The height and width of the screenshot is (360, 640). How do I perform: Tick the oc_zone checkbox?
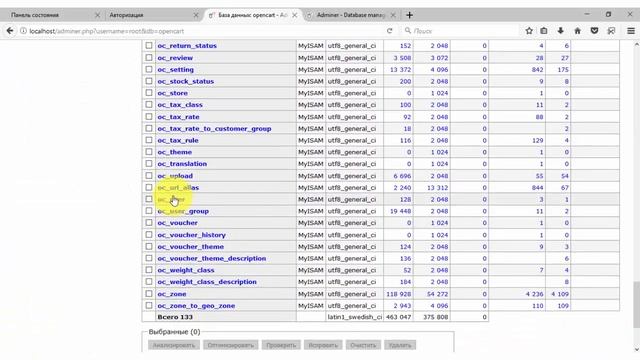click(x=149, y=293)
